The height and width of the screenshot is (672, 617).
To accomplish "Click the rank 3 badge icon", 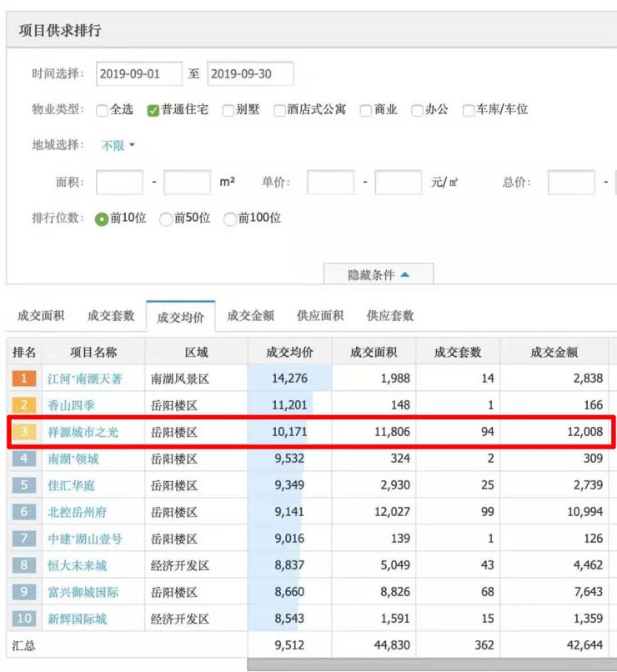I will pos(23,432).
